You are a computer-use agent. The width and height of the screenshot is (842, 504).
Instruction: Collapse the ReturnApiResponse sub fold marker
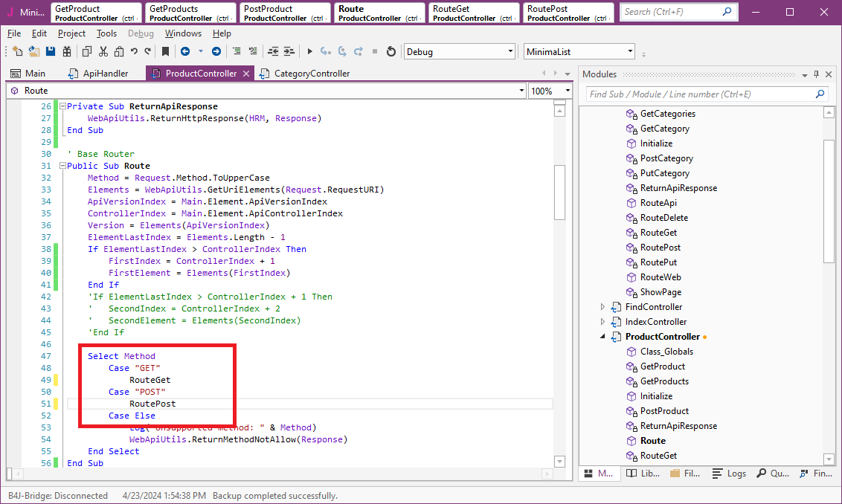(x=62, y=106)
